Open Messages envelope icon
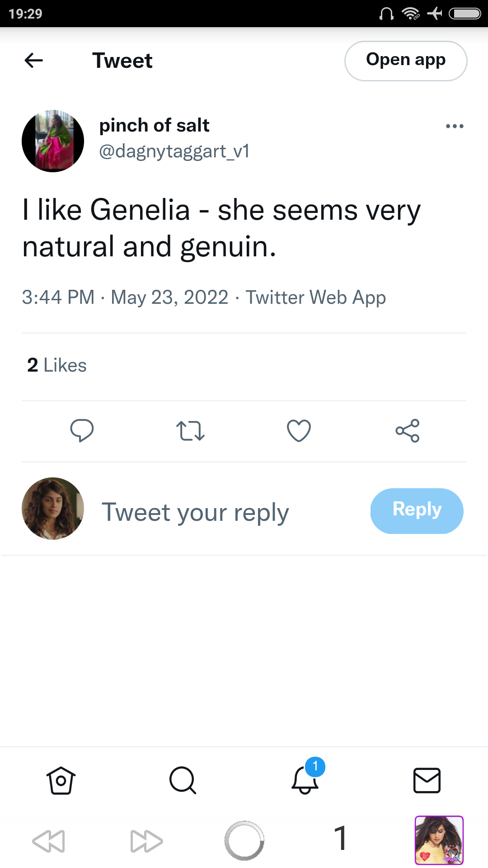This screenshot has height=868, width=488. point(427,780)
